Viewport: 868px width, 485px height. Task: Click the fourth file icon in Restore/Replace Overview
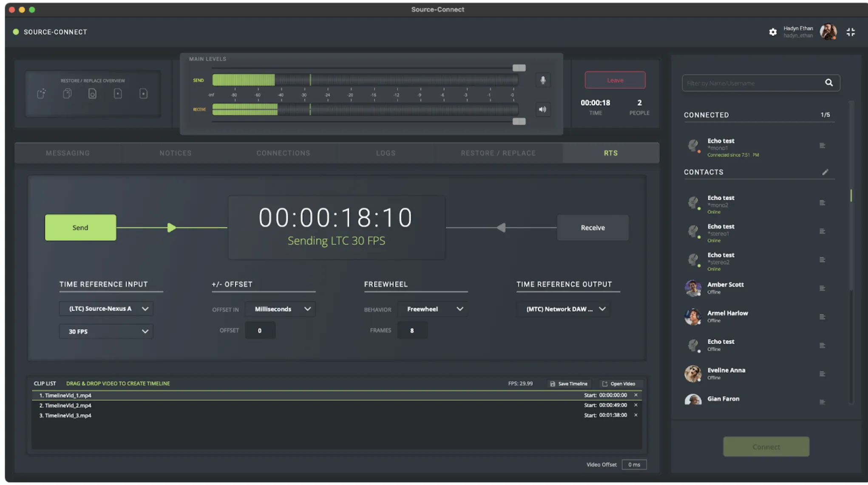(x=118, y=93)
